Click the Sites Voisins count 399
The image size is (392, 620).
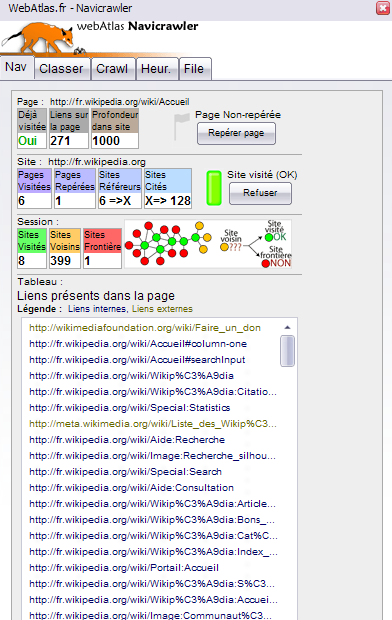tap(61, 261)
